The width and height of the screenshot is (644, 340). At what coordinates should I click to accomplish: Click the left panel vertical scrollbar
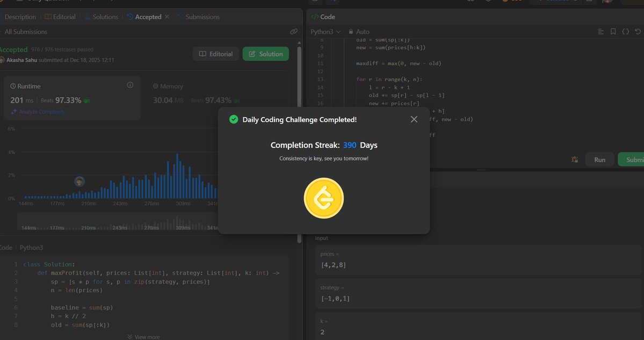(x=299, y=144)
